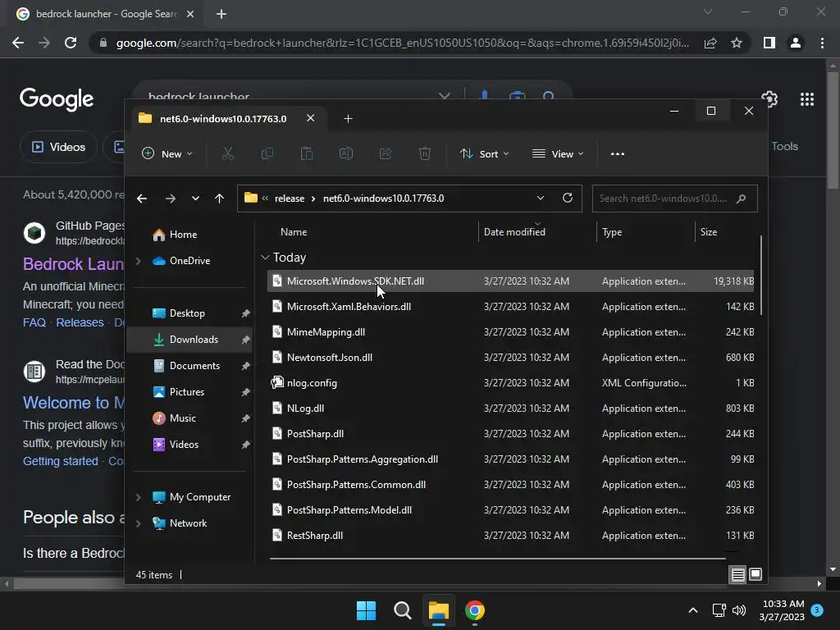Viewport: 840px width, 630px height.
Task: Click the file list horizontal scrollbar
Action: pos(498,559)
